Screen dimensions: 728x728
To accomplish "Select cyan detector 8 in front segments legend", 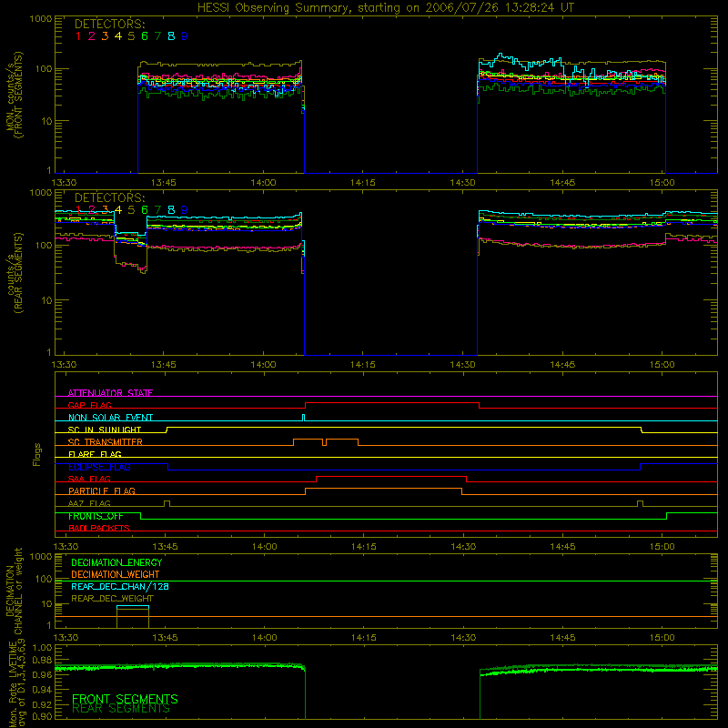I will [171, 36].
